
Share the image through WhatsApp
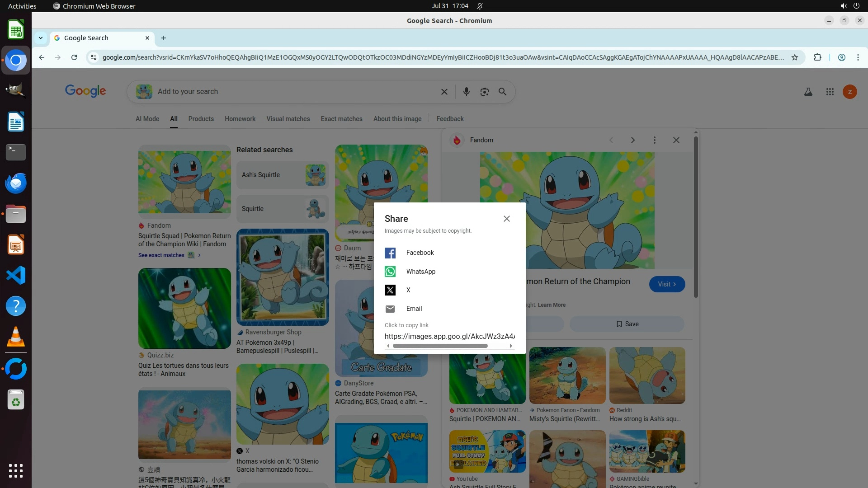click(x=390, y=272)
